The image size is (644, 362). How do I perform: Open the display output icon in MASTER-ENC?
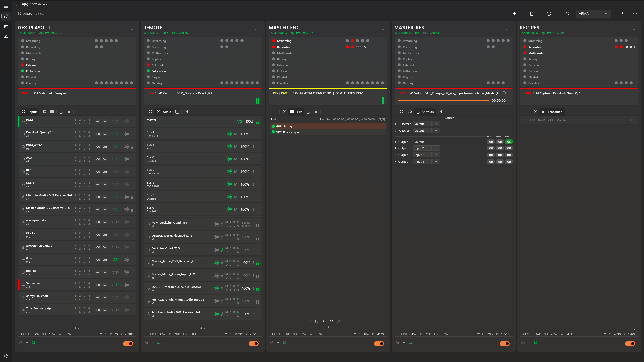click(x=308, y=112)
